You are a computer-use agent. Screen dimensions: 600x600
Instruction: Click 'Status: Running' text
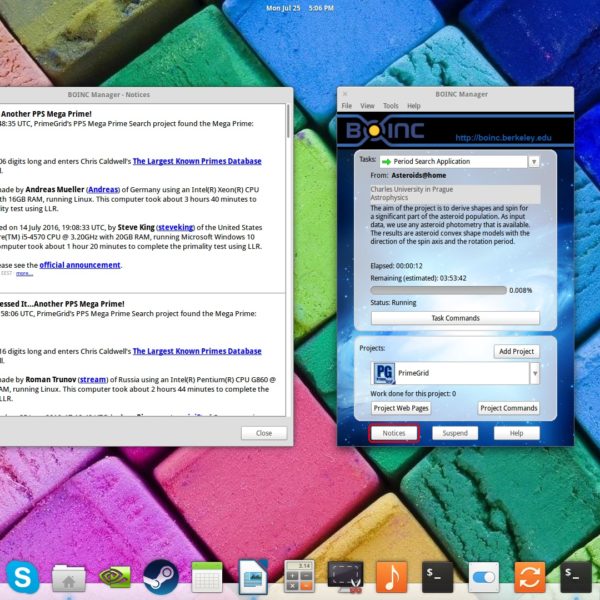click(393, 303)
